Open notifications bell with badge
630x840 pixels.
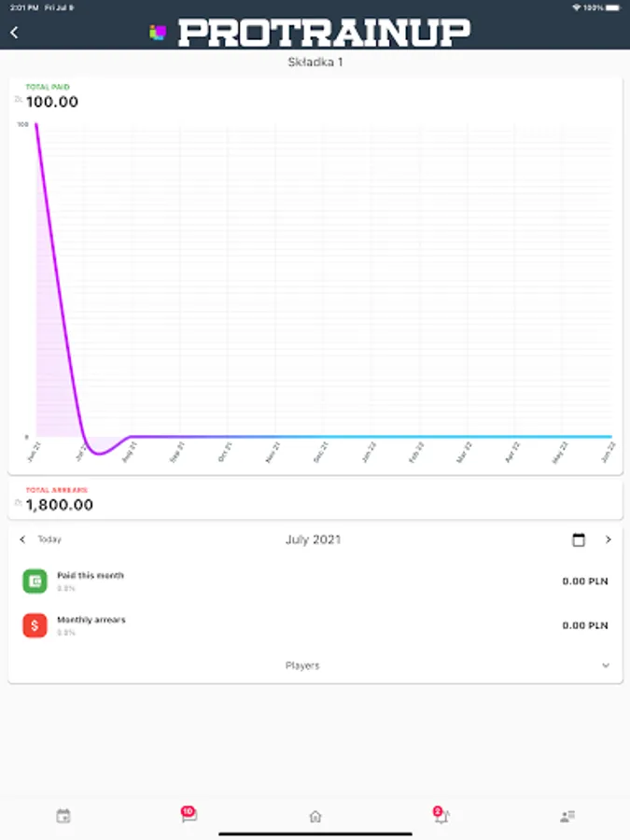[441, 815]
